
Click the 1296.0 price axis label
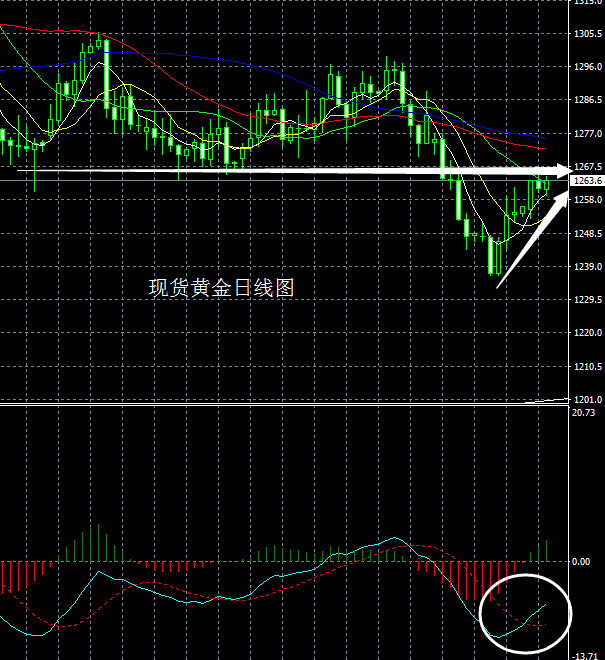pyautogui.click(x=588, y=67)
